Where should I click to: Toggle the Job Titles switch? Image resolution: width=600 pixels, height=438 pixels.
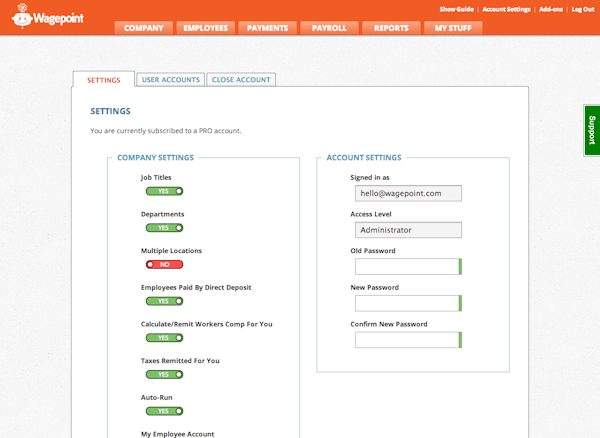[163, 190]
